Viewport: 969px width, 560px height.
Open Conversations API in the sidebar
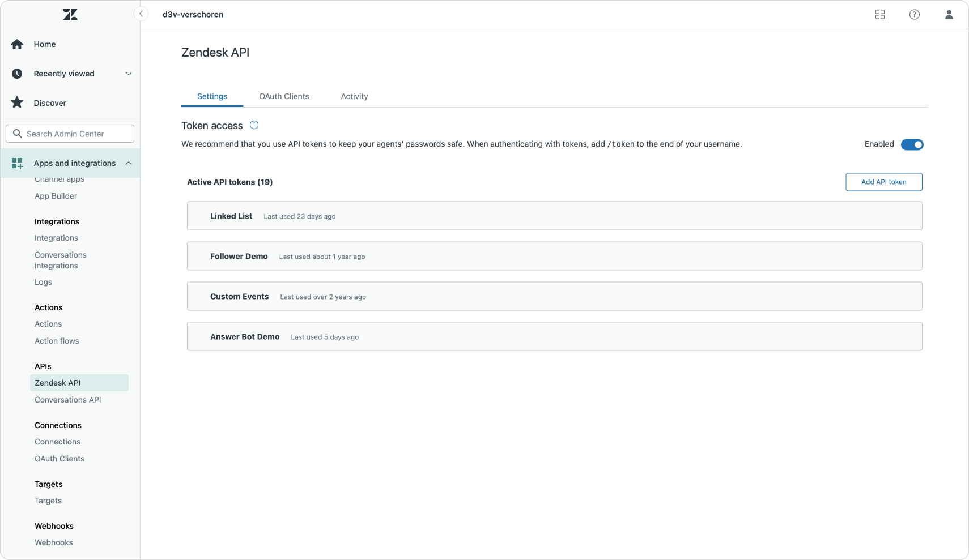(x=68, y=400)
